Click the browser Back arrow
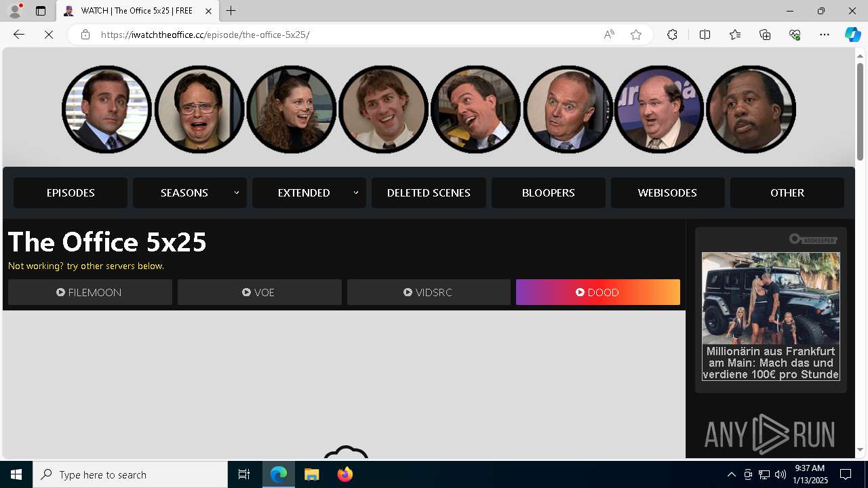The image size is (868, 488). tap(19, 35)
